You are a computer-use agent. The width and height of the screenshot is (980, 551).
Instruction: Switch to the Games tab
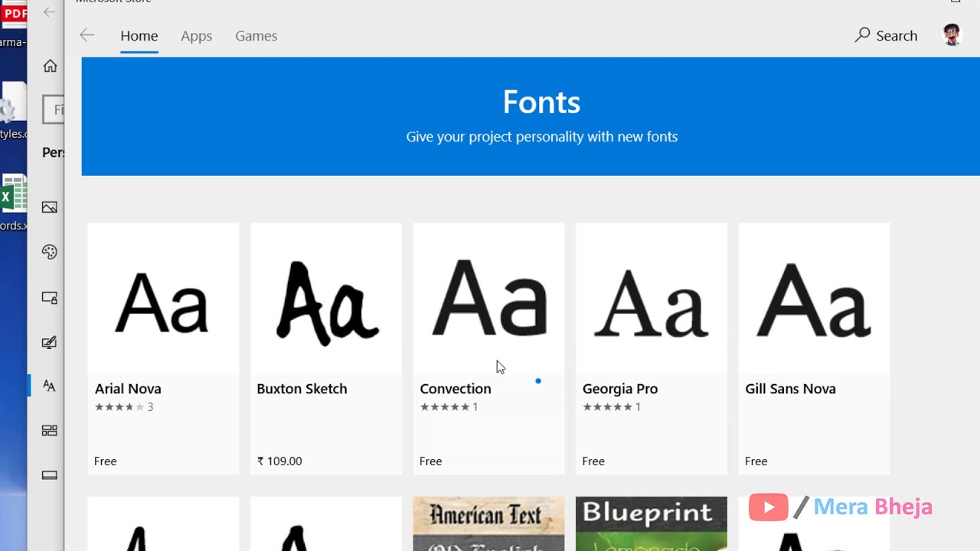[x=256, y=36]
